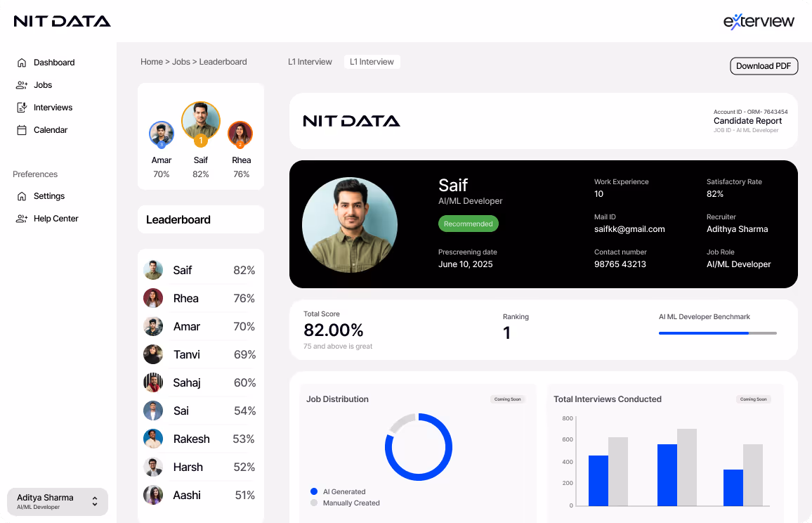Click the 82.00% Total Score value
812x523 pixels.
(x=334, y=330)
